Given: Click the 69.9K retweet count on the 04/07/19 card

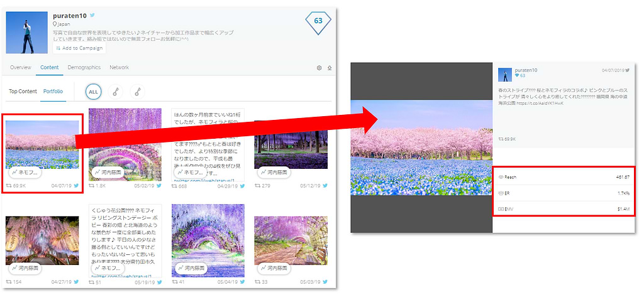Looking at the screenshot, I should click(19, 186).
